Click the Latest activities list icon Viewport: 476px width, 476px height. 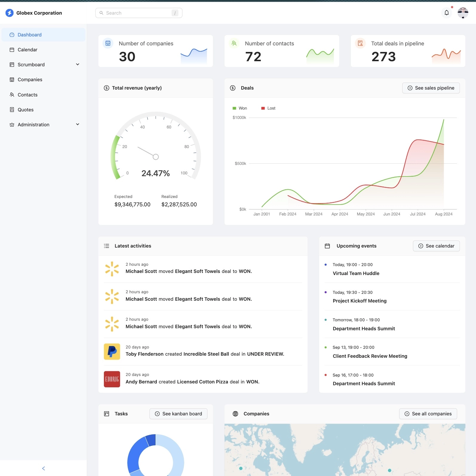(x=107, y=246)
